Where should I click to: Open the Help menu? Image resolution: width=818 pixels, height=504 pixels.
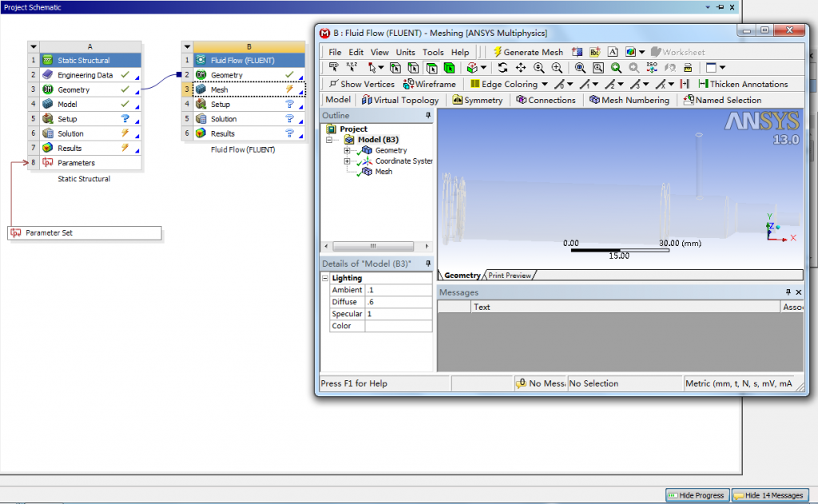coord(459,52)
